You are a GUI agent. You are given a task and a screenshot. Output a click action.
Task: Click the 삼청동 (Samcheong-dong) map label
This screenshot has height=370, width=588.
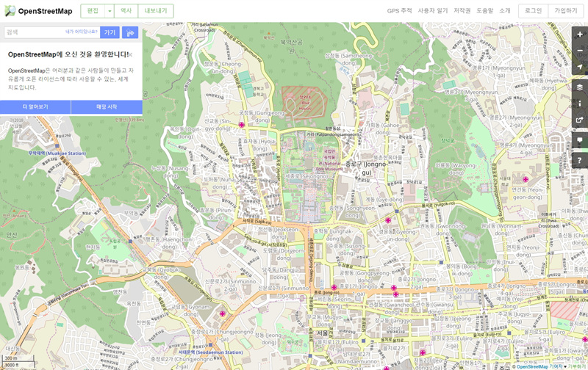click(349, 59)
